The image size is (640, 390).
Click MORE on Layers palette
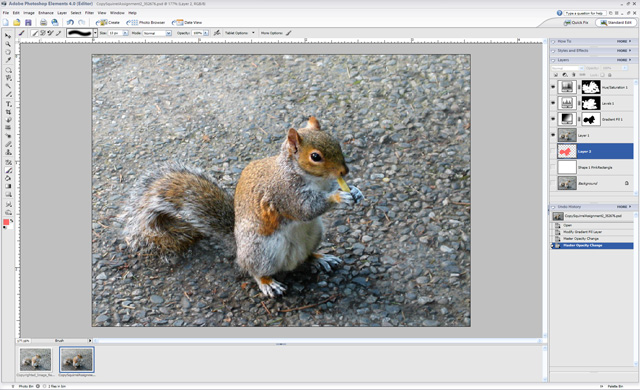click(x=624, y=60)
